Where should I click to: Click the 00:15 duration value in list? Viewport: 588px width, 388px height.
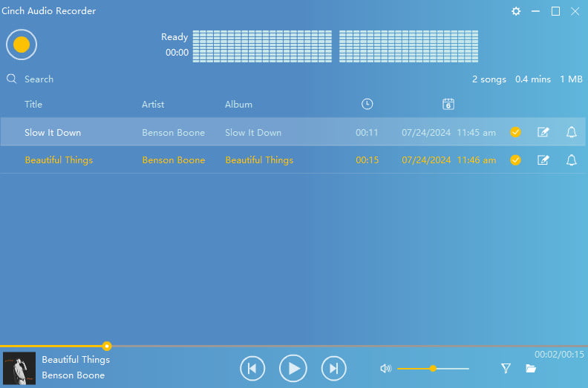click(367, 160)
